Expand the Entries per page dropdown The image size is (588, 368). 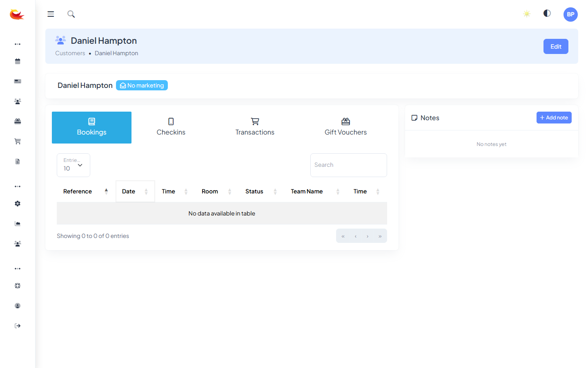click(x=73, y=165)
